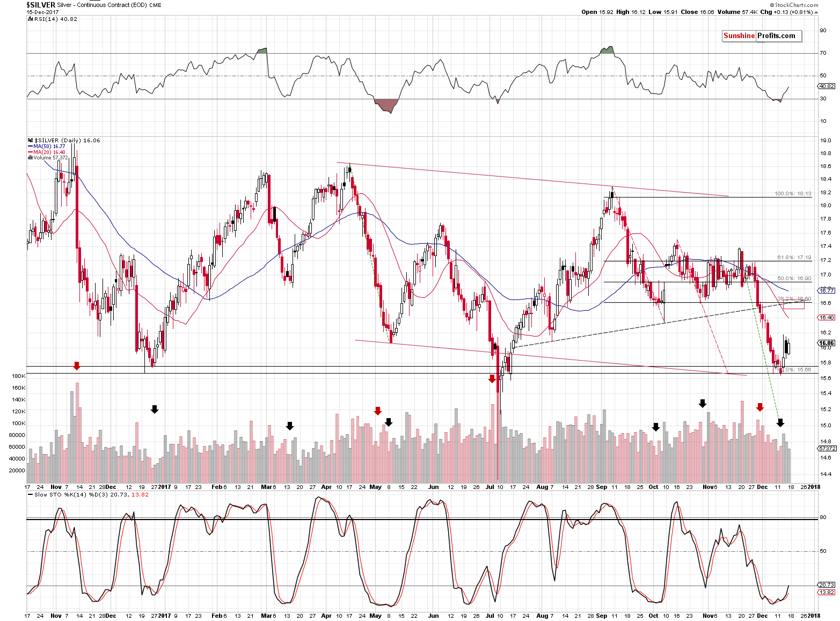Select 'Silver - Continuous Contract (EOD)' text
Image resolution: width=840 pixels, height=621 pixels.
point(102,5)
